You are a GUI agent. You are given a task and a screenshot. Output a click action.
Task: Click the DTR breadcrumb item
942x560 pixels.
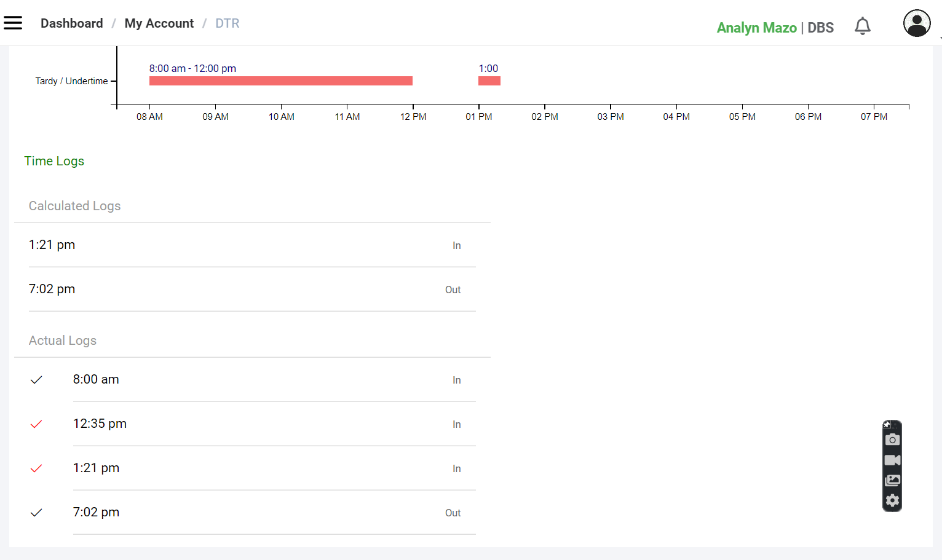[x=227, y=23]
